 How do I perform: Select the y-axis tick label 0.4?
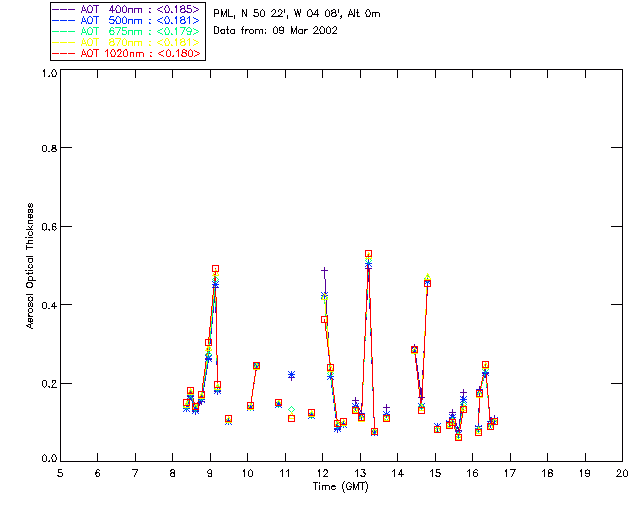pos(46,305)
